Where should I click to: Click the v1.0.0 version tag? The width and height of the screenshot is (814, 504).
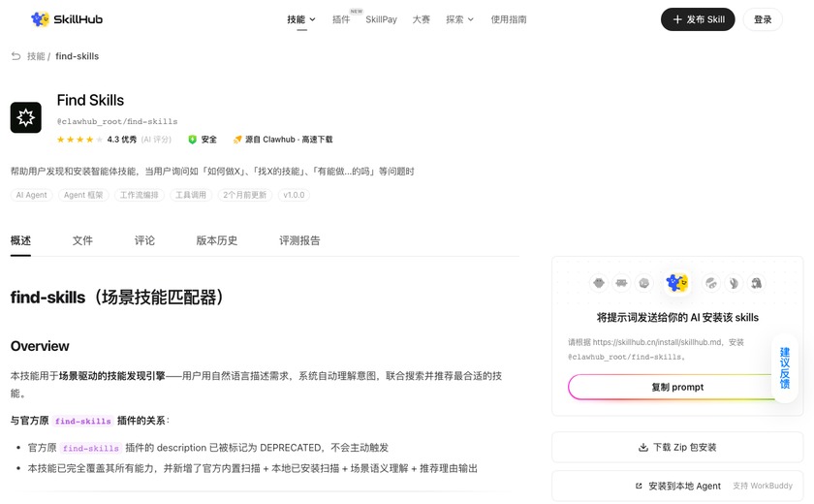pyautogui.click(x=294, y=195)
